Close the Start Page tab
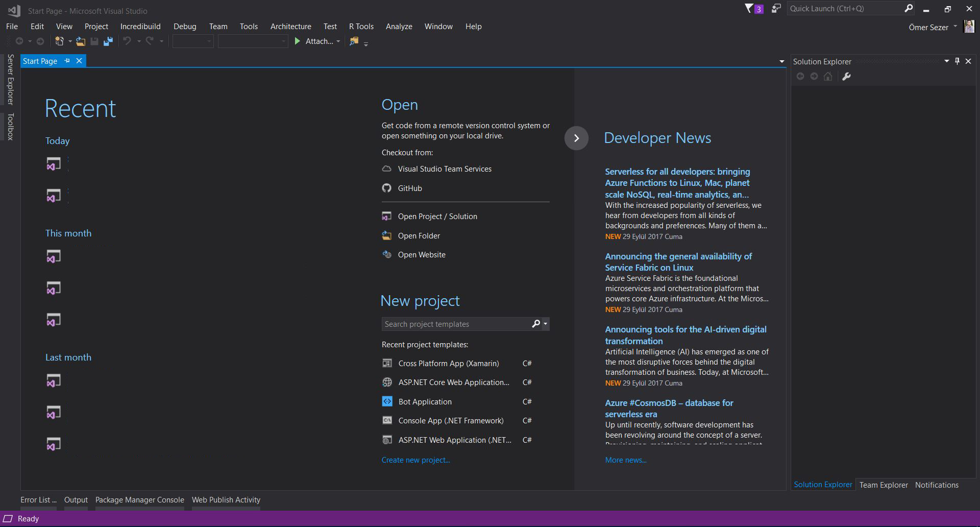The image size is (980, 527). tap(79, 61)
